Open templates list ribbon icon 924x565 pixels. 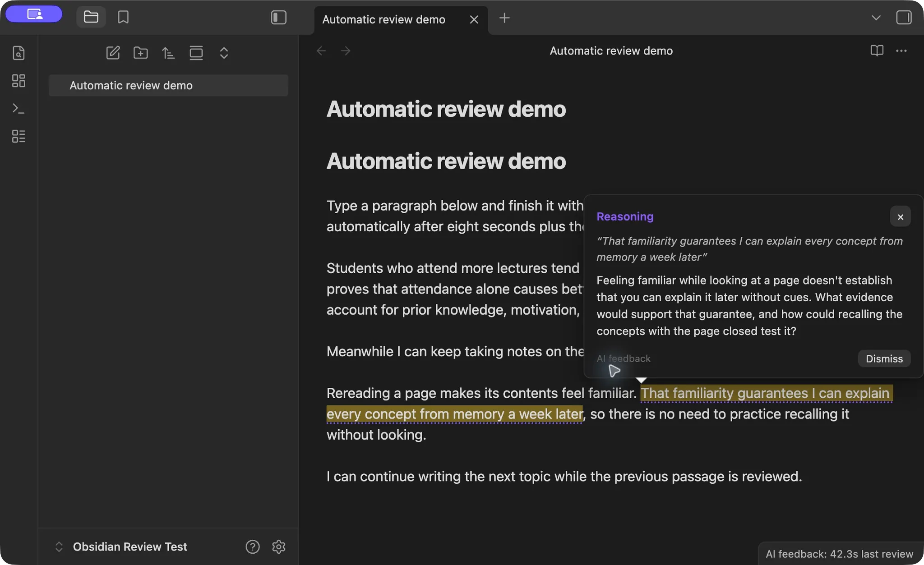click(18, 136)
